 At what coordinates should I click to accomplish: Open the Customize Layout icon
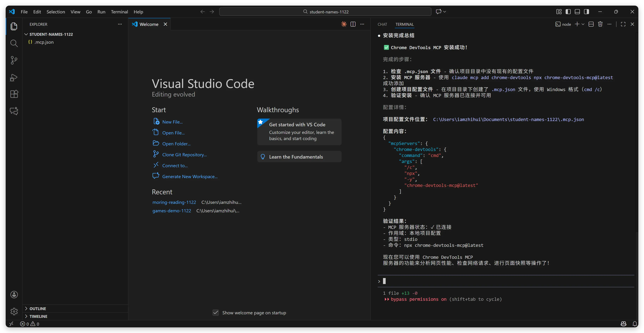559,12
